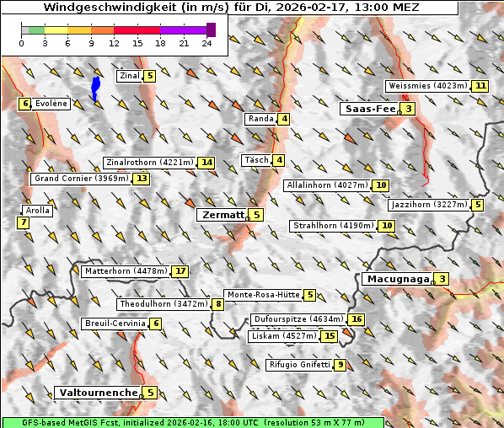Click the wind value 5 beside Zermatt
Screen dimensions: 504x428
tap(256, 215)
